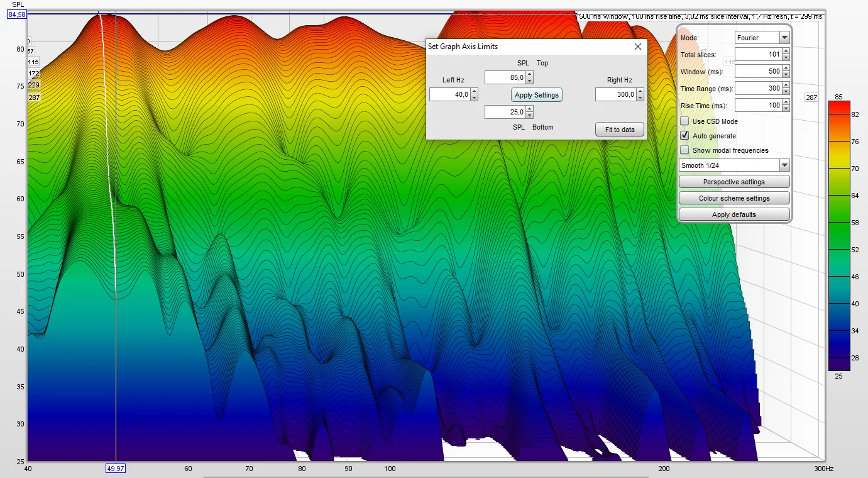Increase Time Range (ms) with up arrow
This screenshot has height=478, width=868.
coord(786,86)
